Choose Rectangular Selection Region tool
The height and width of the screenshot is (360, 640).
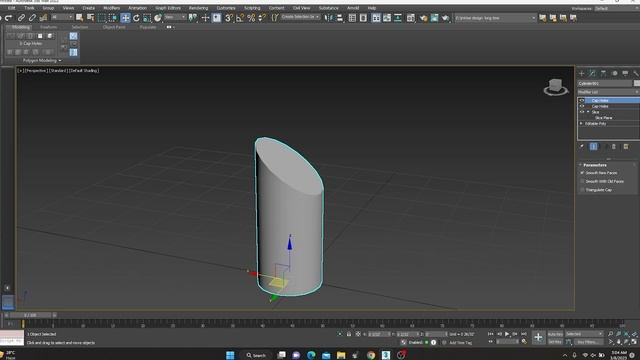point(102,18)
